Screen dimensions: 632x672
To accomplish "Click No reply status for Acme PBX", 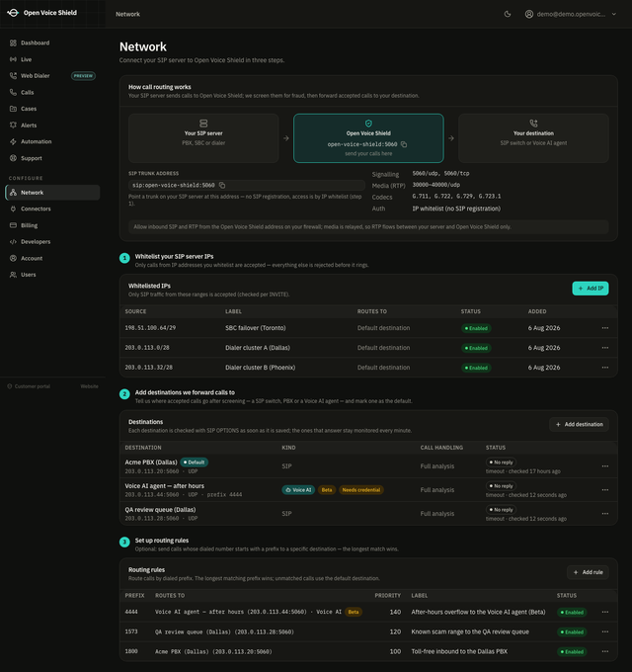I will click(x=501, y=462).
